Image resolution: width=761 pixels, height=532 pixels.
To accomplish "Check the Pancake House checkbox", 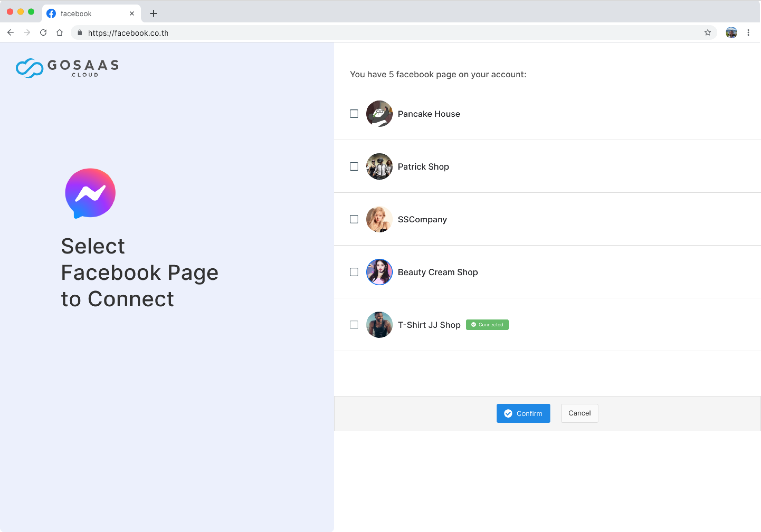I will click(354, 114).
